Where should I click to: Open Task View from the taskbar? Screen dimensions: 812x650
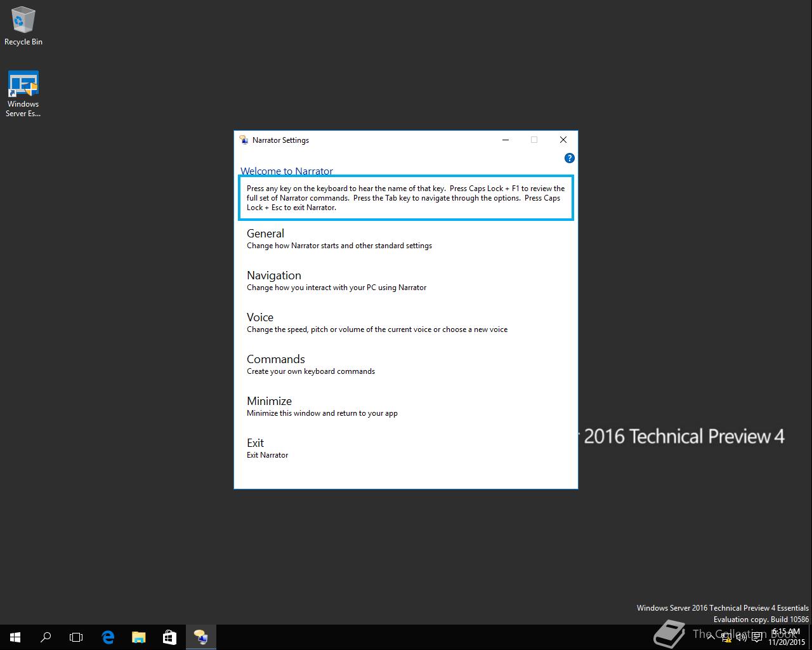pyautogui.click(x=76, y=637)
